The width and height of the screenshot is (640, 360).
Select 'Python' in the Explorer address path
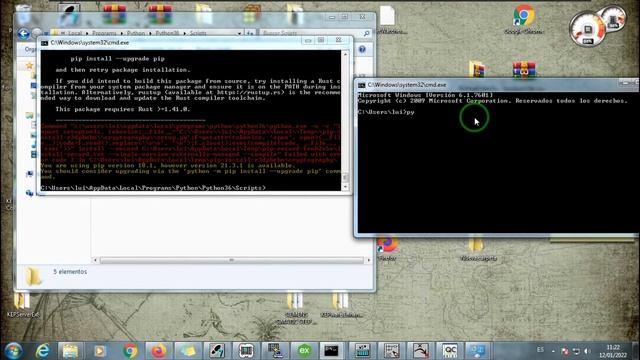click(136, 33)
